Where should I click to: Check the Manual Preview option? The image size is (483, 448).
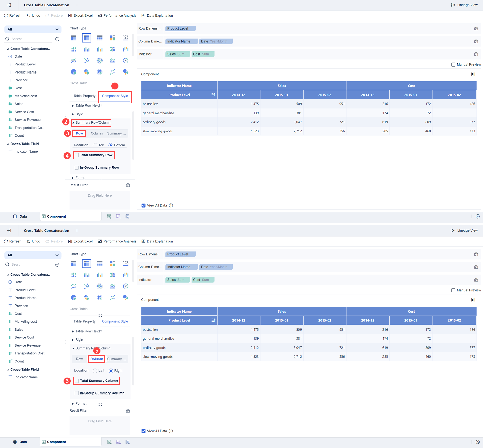453,64
